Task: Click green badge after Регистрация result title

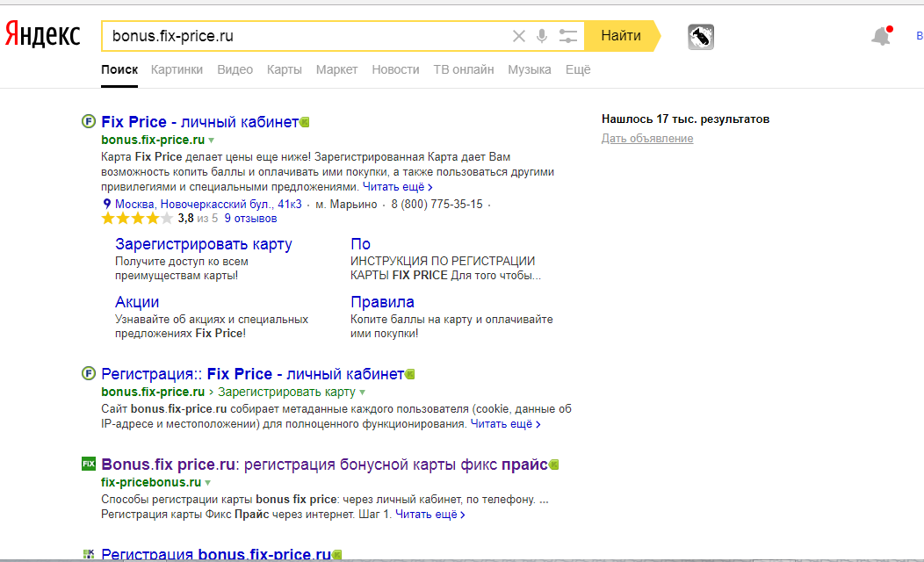Action: point(410,374)
